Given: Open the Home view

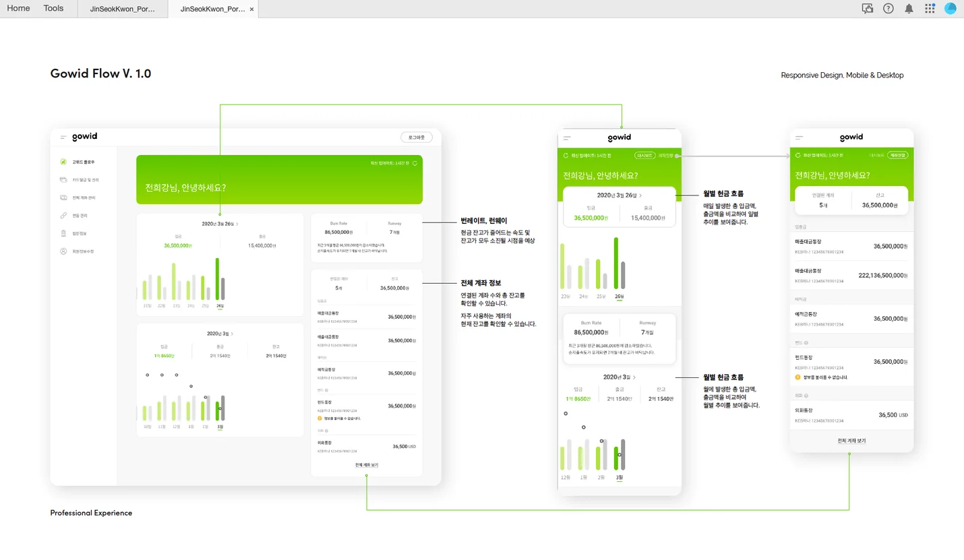Looking at the screenshot, I should click(x=18, y=9).
